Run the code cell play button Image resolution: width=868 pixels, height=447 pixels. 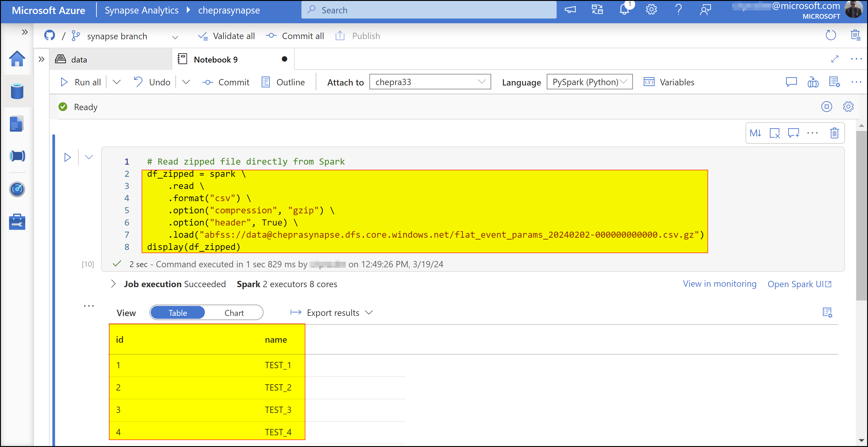tap(67, 157)
